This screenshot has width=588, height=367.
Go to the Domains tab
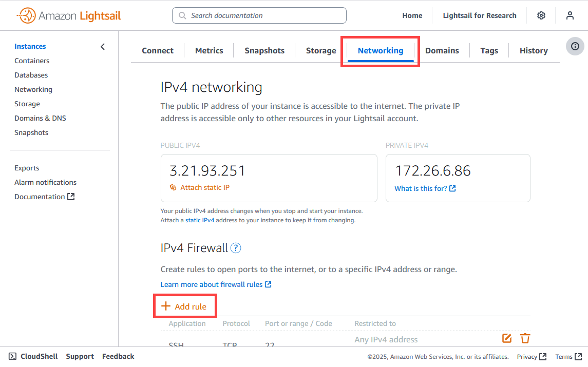pos(442,51)
